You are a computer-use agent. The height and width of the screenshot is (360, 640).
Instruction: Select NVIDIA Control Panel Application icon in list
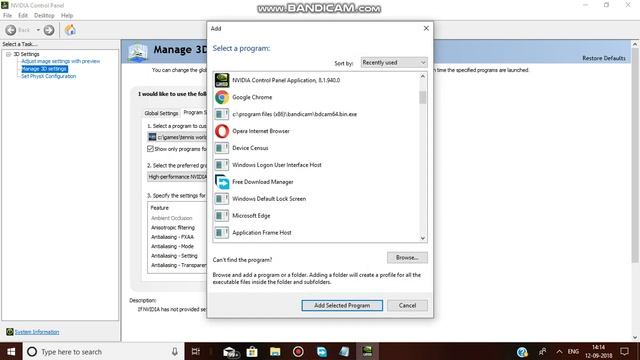tap(222, 80)
